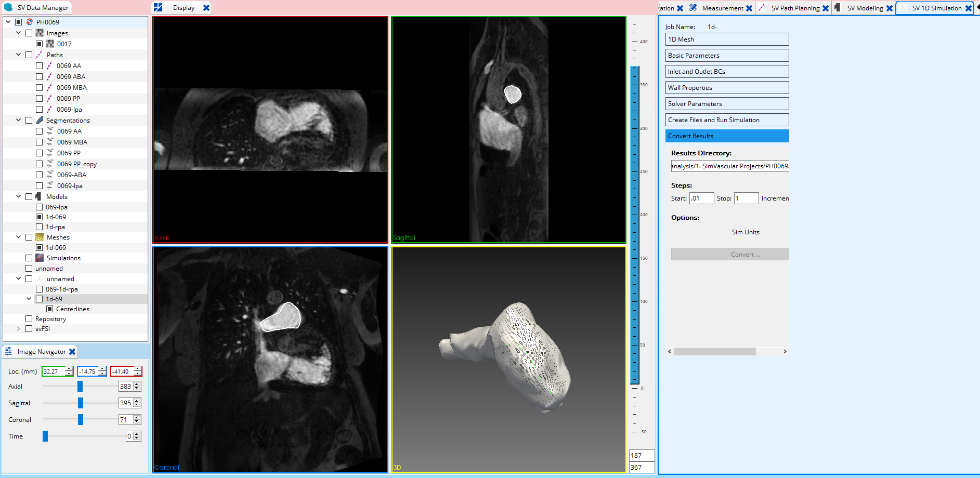Click the 0069 PP segmentation icon
The height and width of the screenshot is (478, 980).
point(50,153)
